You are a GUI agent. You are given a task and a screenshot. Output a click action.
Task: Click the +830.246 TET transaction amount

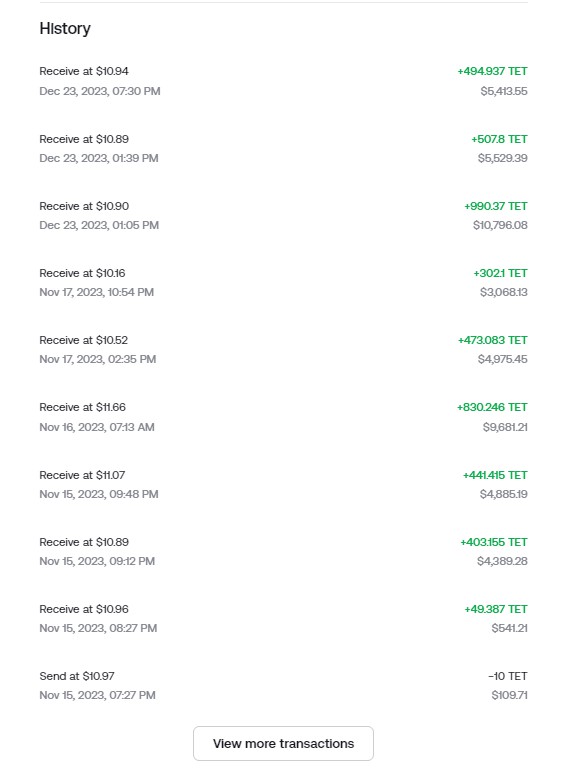click(492, 407)
